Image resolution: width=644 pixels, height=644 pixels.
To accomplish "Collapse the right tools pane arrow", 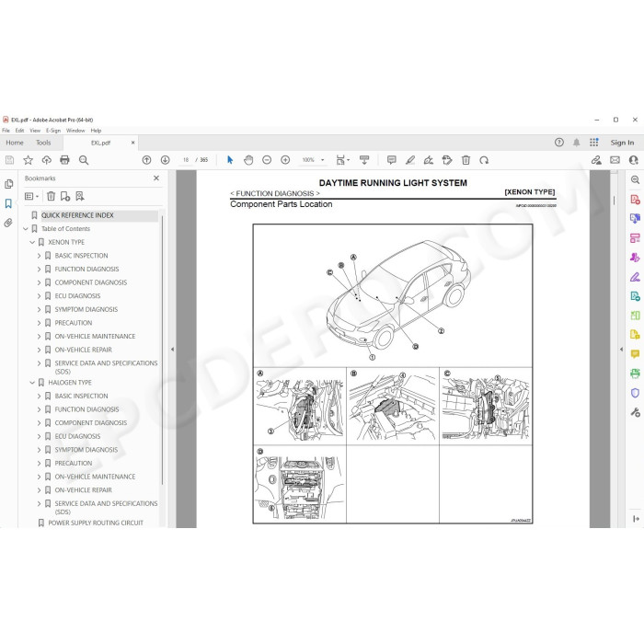I will coord(621,349).
